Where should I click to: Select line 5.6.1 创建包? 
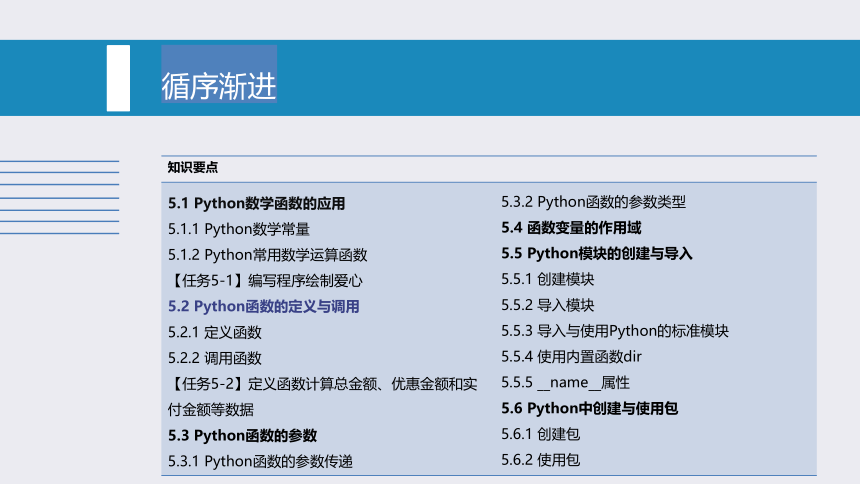pyautogui.click(x=540, y=434)
